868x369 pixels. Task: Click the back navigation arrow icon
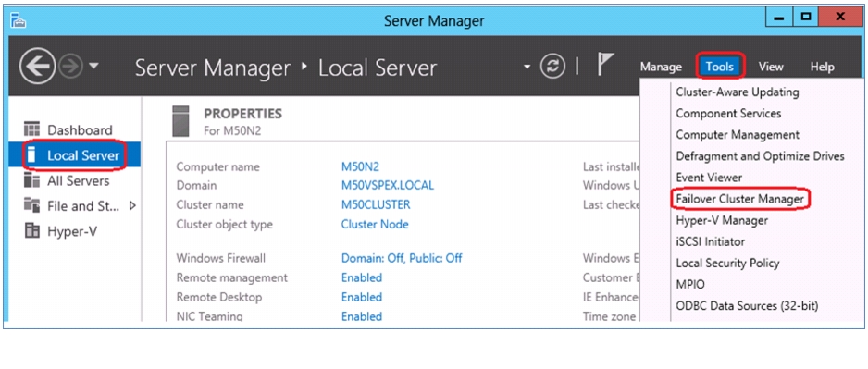pos(37,67)
